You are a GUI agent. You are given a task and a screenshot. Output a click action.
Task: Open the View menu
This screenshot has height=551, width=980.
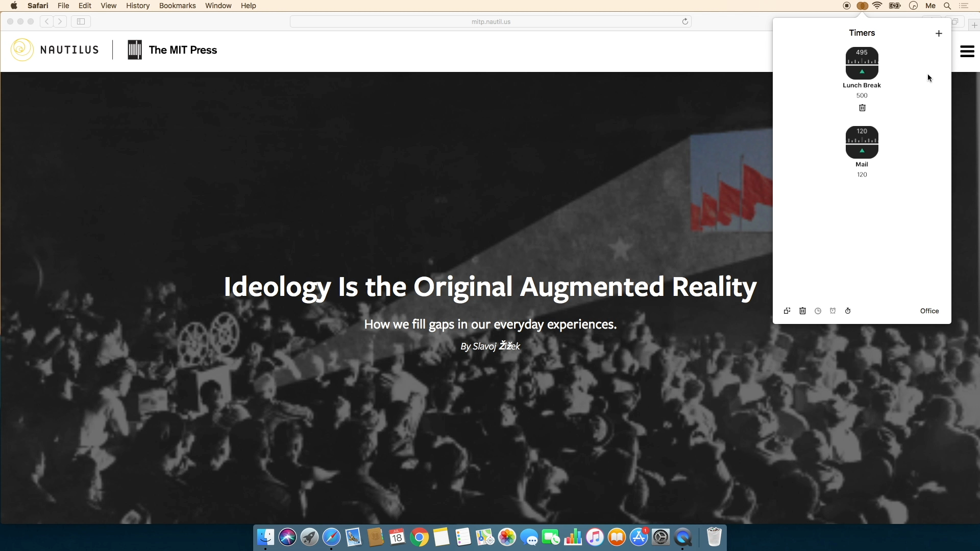pos(108,6)
